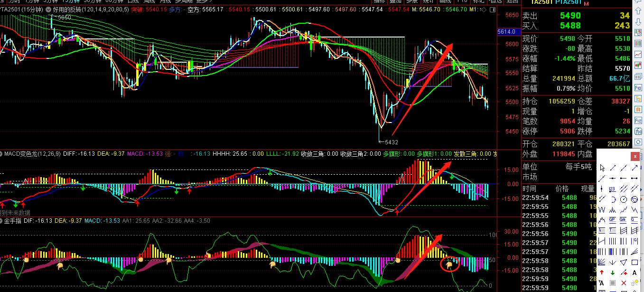Click the 22:59:54 tick row time

pos(535,198)
